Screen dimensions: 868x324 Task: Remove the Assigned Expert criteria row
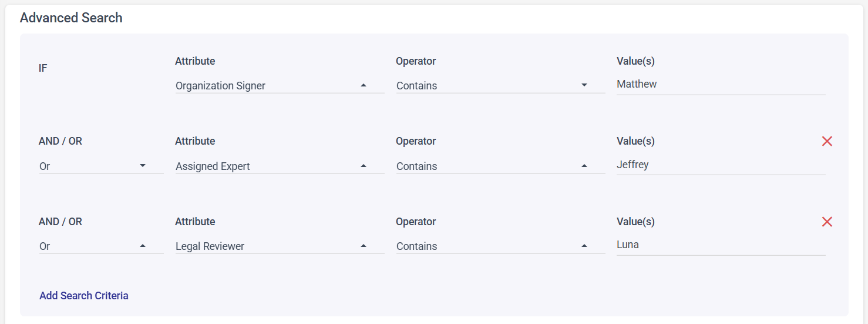(827, 141)
